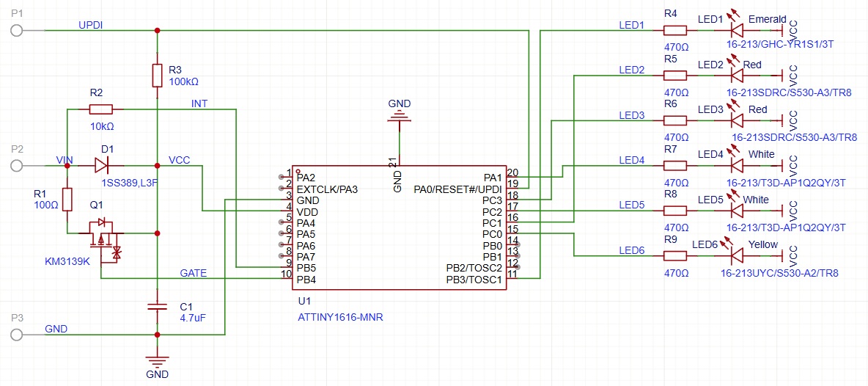Click the PB5 pin label
The width and height of the screenshot is (868, 386).
point(306,268)
